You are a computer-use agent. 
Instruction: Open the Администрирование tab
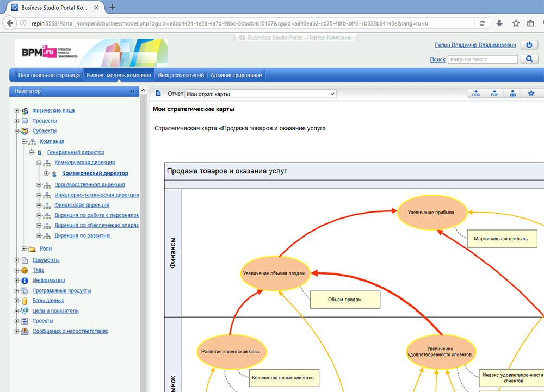point(236,75)
